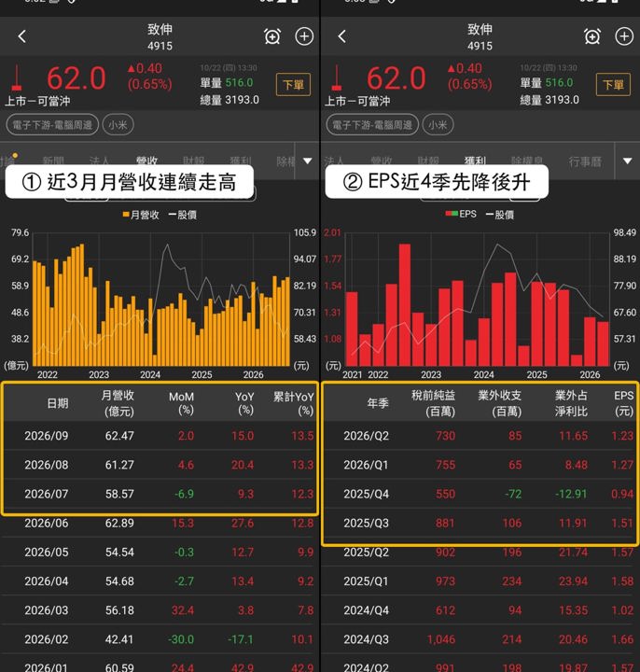This screenshot has width=640, height=672.
Task: Tap the MoM (%) column header
Action: click(182, 403)
